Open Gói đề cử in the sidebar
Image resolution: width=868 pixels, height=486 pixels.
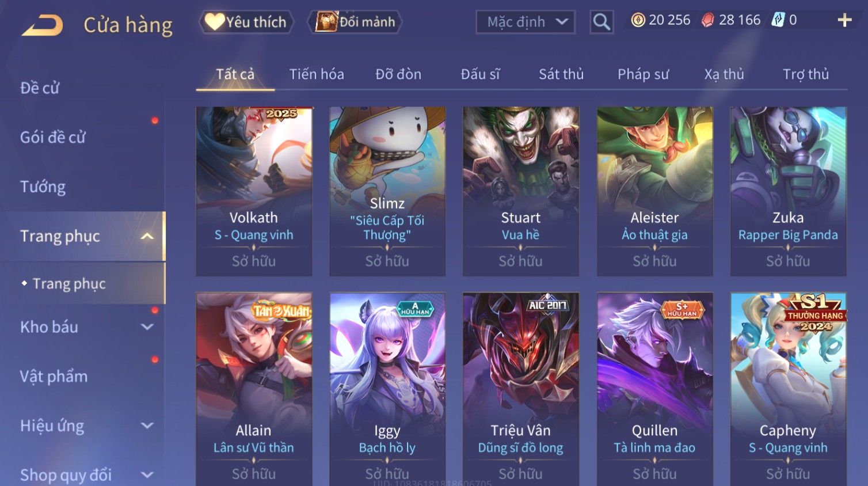[x=52, y=137]
